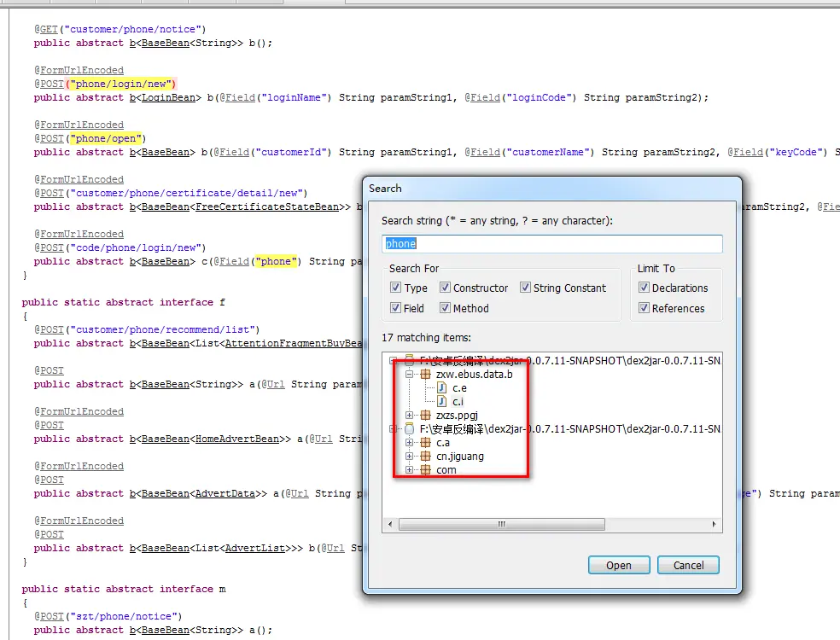
Task: Click the zxw.ebus.data.b package icon
Action: (425, 375)
